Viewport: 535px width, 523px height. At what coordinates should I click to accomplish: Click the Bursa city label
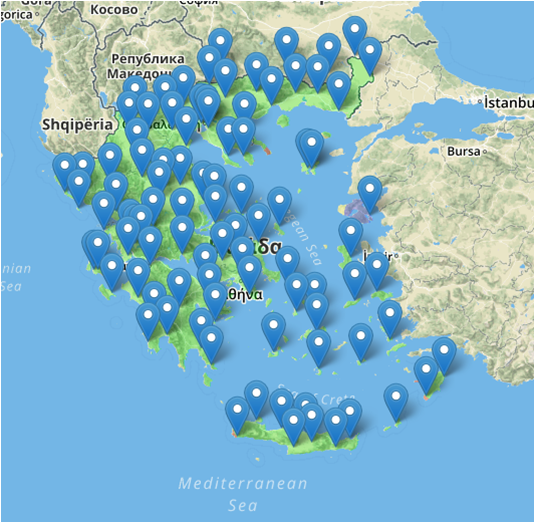(464, 151)
